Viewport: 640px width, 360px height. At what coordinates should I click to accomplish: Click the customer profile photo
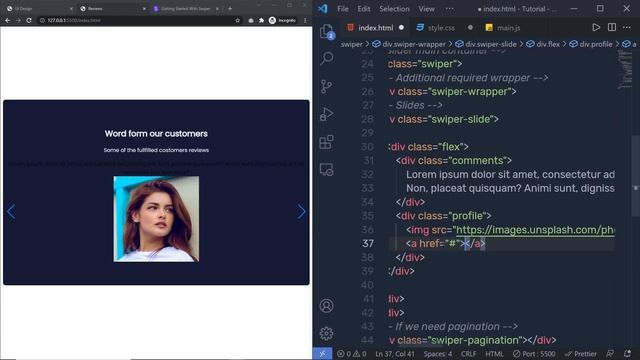(156, 219)
